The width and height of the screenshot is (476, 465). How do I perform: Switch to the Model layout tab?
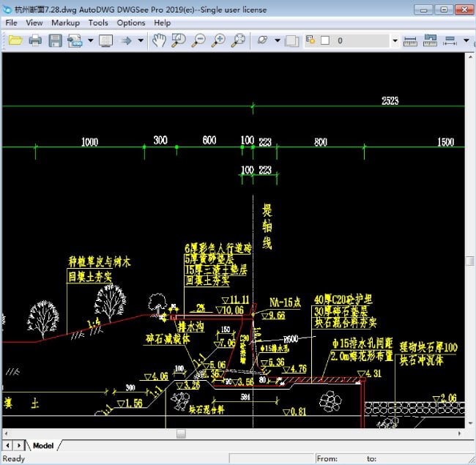[x=43, y=445]
